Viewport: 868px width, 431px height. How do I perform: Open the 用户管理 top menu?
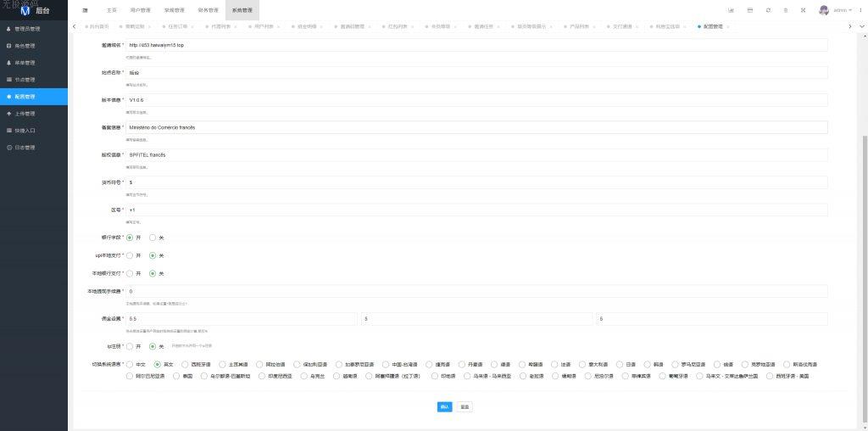[140, 10]
